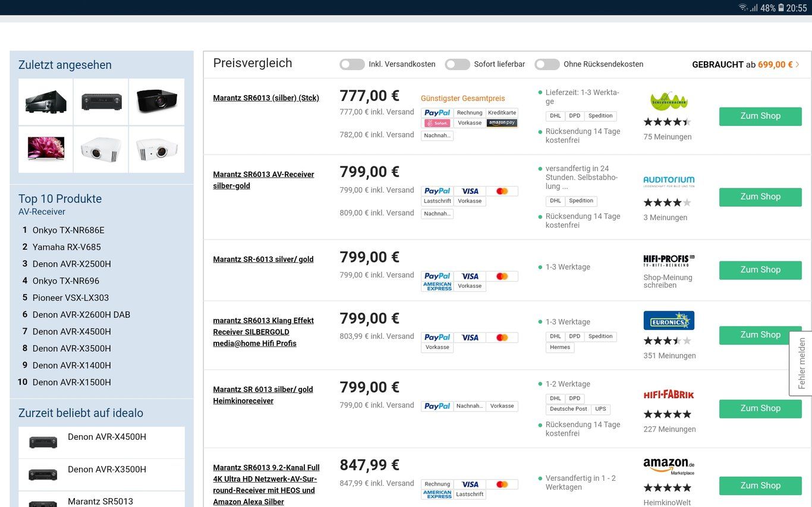Open Marantz SR6013 (silber) (Stck) link

click(x=266, y=98)
